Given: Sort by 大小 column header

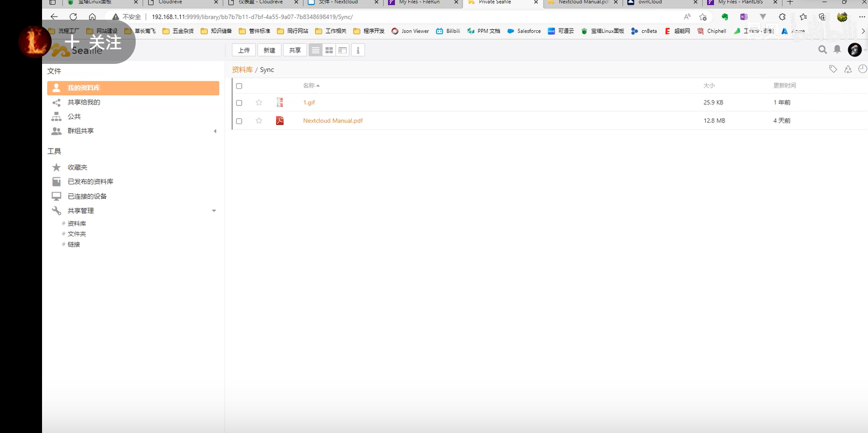Looking at the screenshot, I should (709, 85).
